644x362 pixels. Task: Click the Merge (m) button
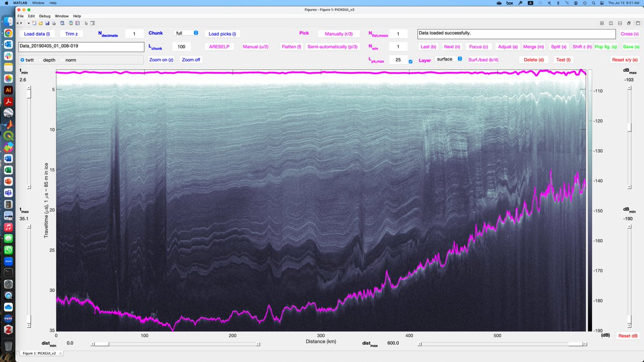(x=533, y=47)
